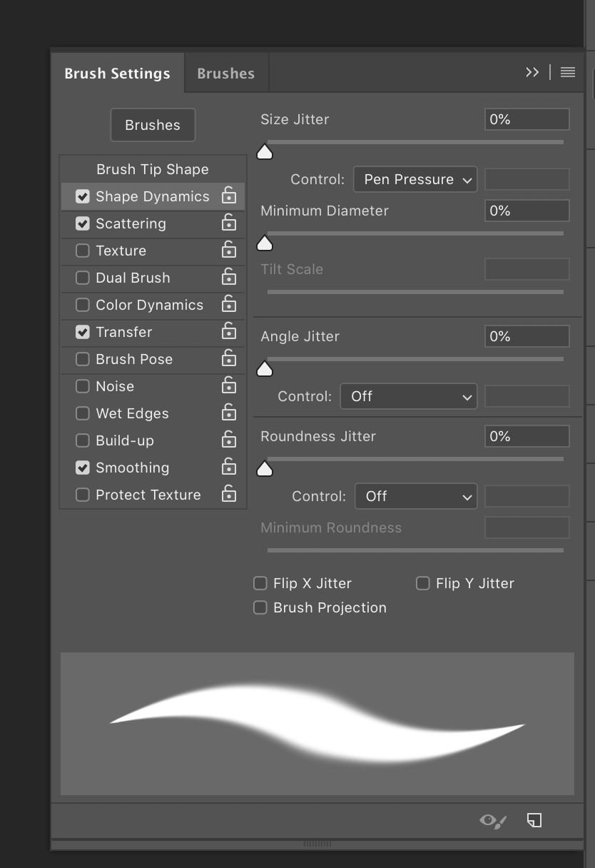The width and height of the screenshot is (595, 868).
Task: Open the panel menu hamburger icon
Action: pos(568,72)
